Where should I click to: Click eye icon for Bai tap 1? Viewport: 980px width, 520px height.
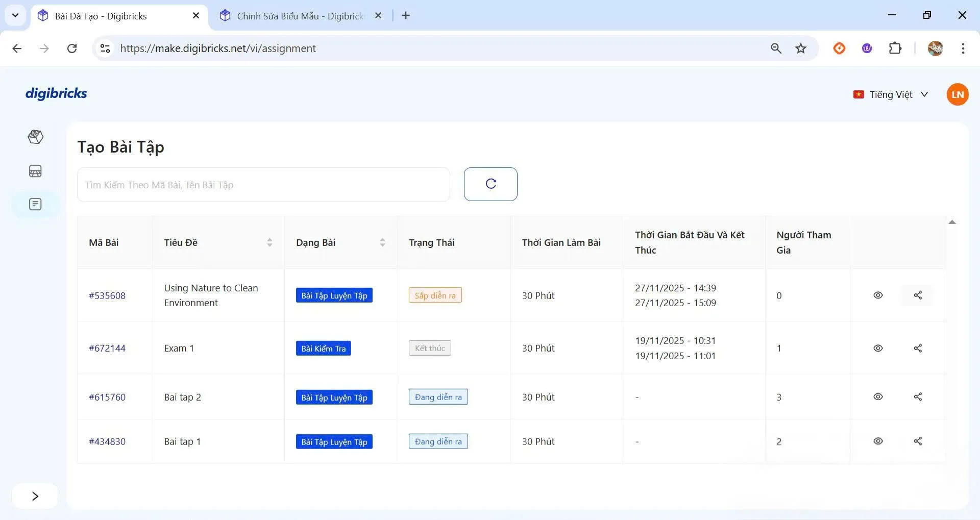[x=877, y=441]
